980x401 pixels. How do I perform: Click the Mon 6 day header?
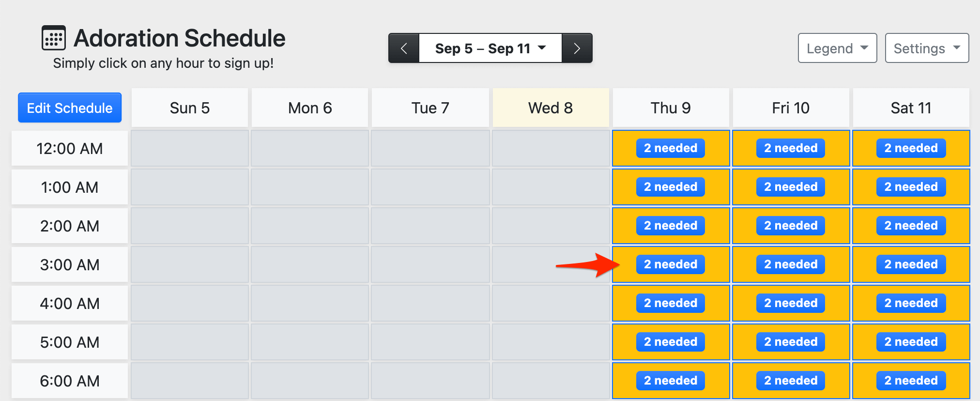point(310,108)
